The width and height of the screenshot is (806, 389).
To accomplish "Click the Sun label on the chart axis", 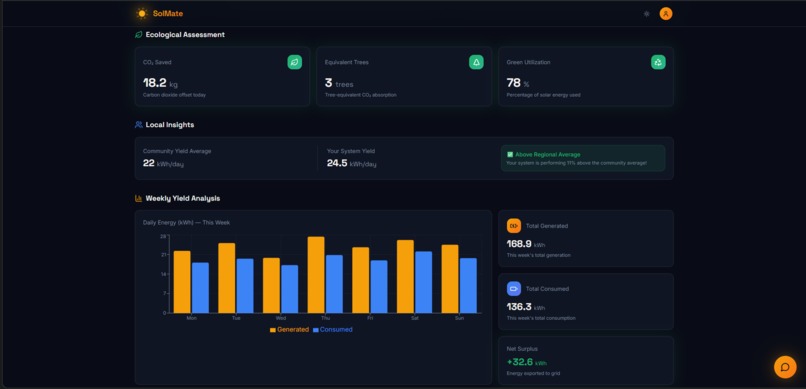I will tap(459, 318).
